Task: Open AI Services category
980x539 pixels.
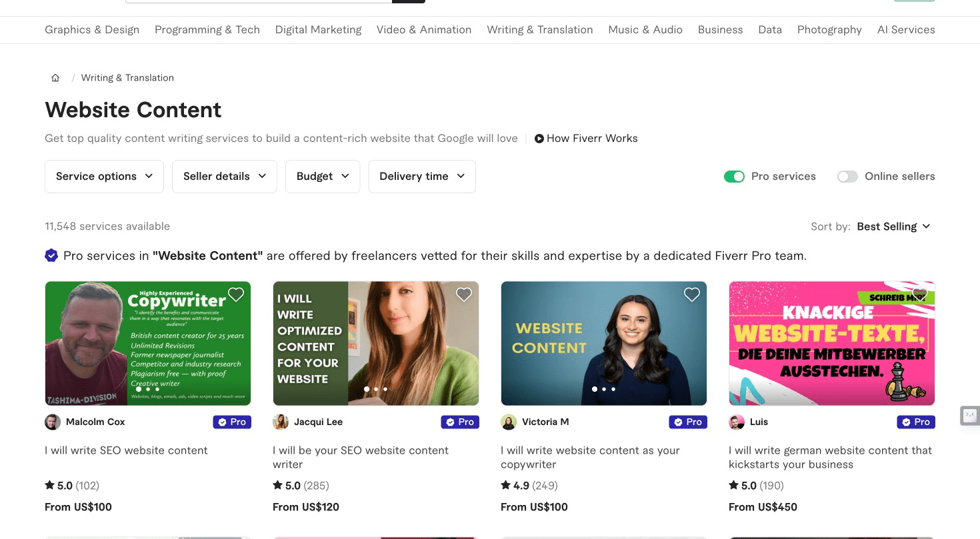Action: point(906,30)
